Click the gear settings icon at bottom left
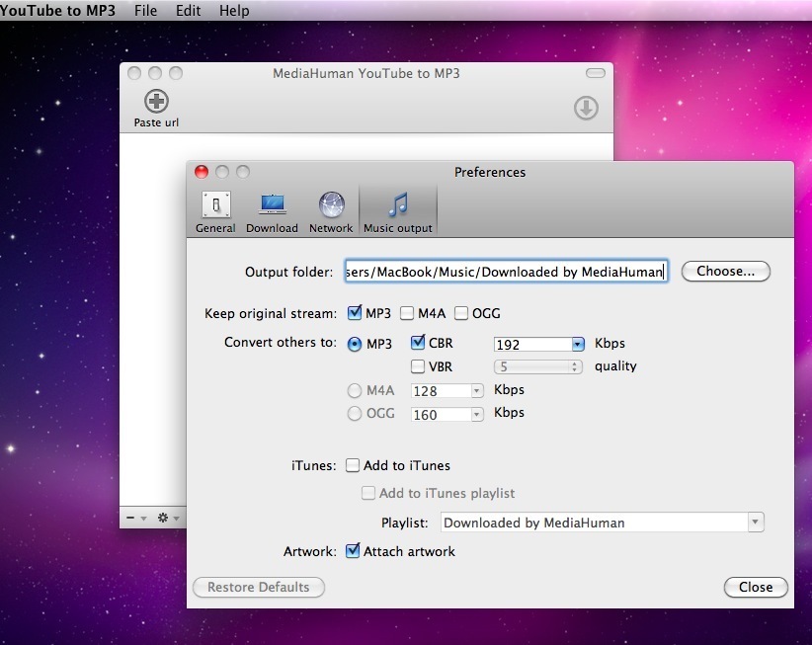812x645 pixels. [x=164, y=518]
